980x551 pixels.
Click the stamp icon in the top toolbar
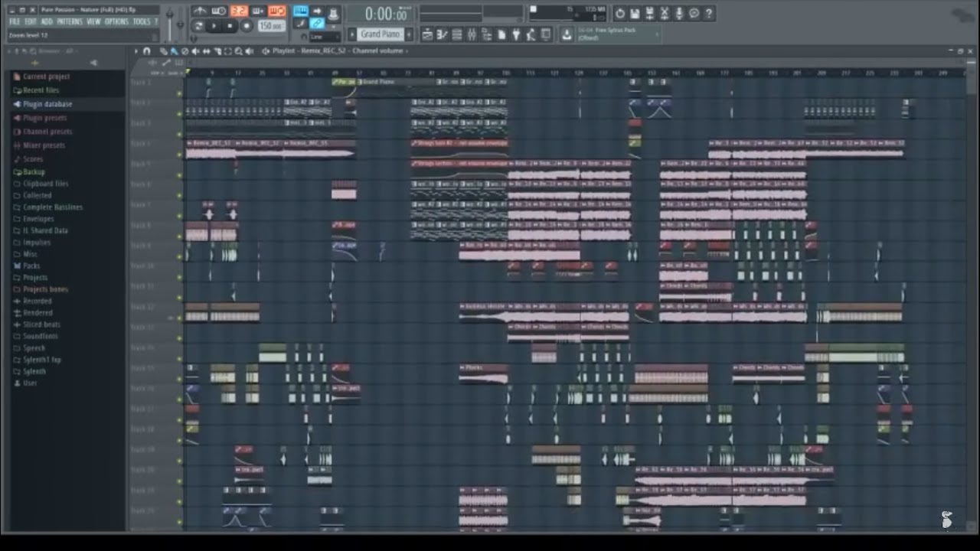(x=334, y=14)
